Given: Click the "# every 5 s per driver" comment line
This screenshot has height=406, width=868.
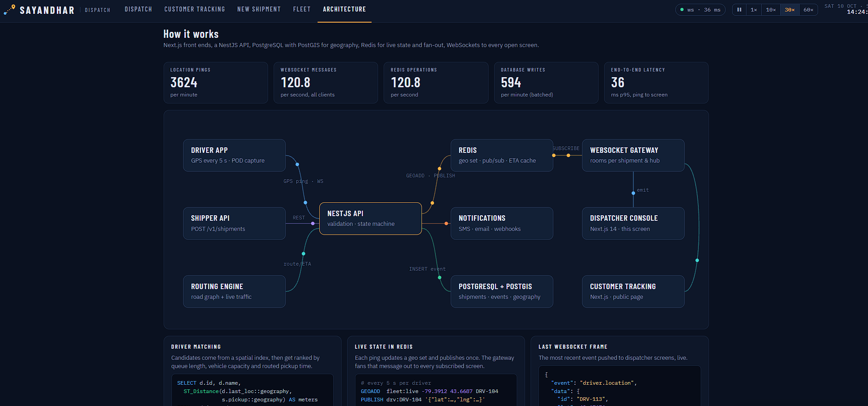Looking at the screenshot, I should coord(396,383).
